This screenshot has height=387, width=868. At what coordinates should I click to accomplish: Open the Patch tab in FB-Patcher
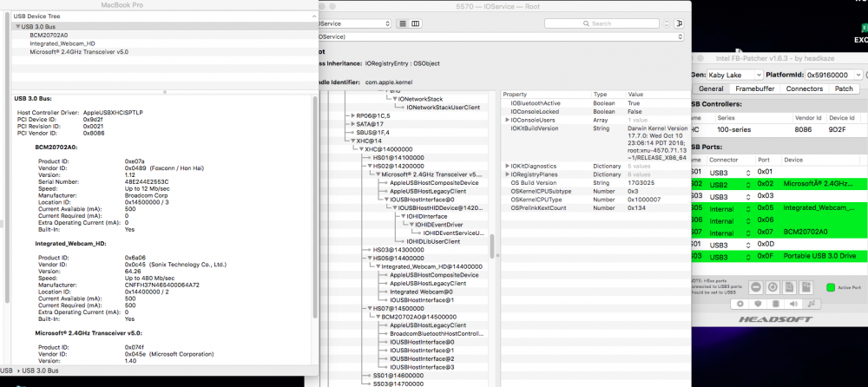tap(844, 89)
